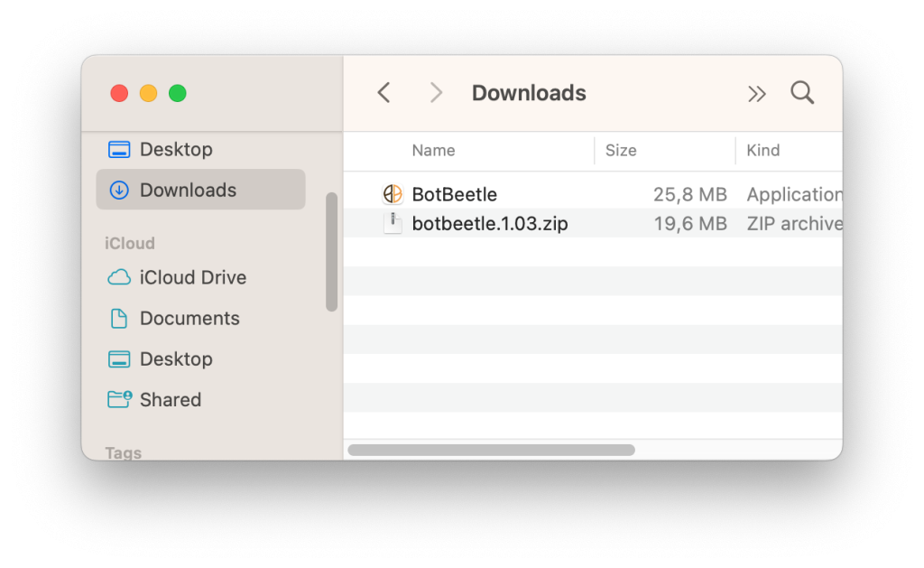Select the botbeetle.1.03.zip archive icon

[393, 224]
